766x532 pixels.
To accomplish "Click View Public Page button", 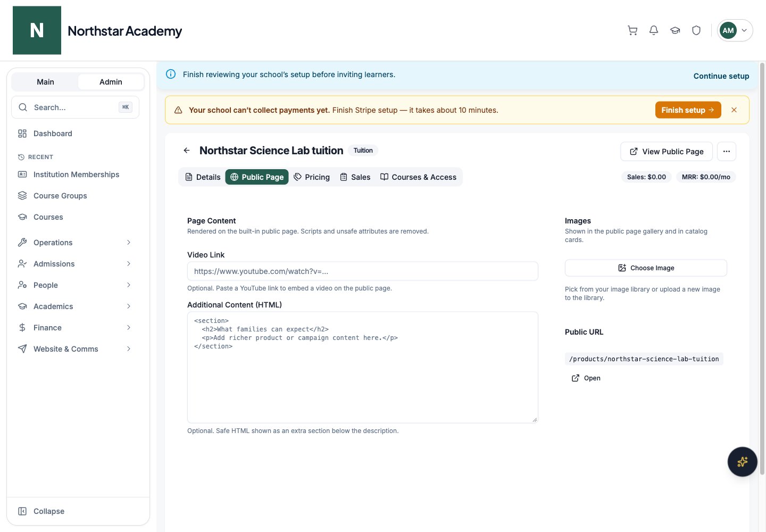I will tap(667, 152).
